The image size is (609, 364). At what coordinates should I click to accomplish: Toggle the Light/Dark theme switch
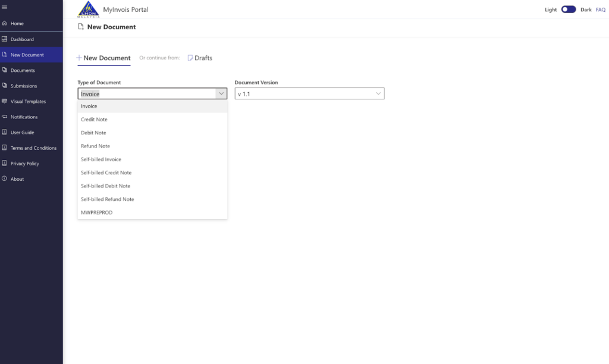coord(569,10)
